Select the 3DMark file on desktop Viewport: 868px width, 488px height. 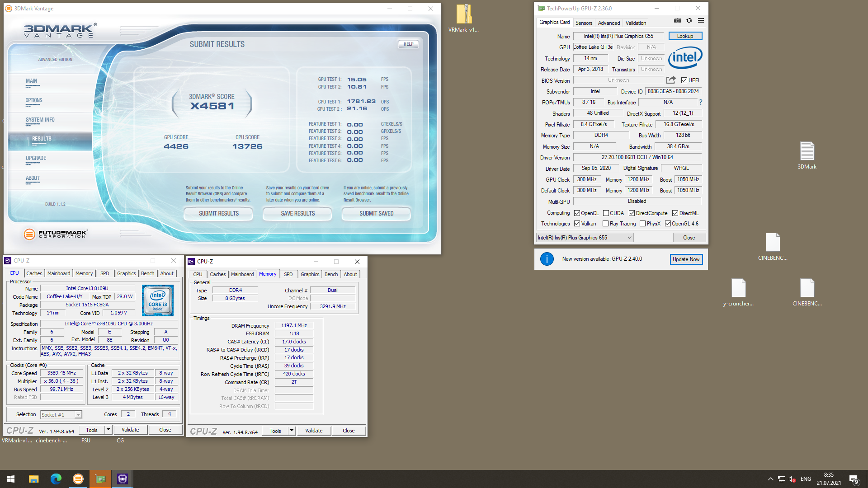[x=807, y=155]
